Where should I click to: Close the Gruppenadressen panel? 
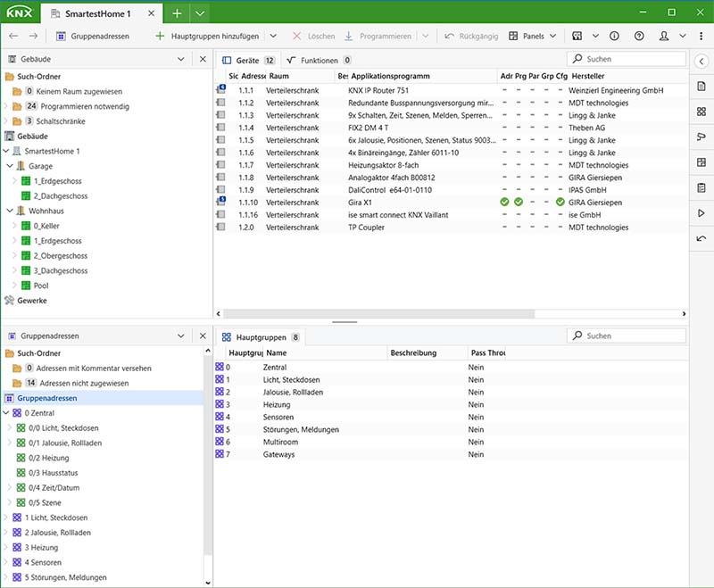[203, 335]
